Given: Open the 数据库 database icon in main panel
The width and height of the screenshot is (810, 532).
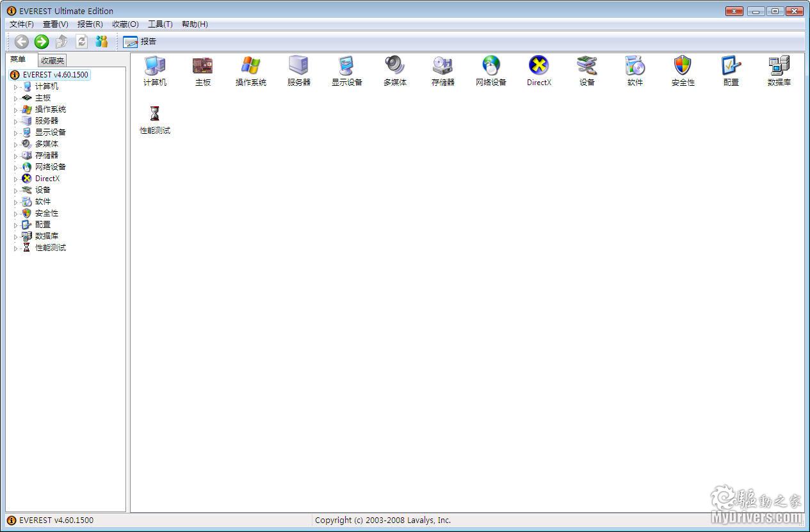Looking at the screenshot, I should 779,70.
